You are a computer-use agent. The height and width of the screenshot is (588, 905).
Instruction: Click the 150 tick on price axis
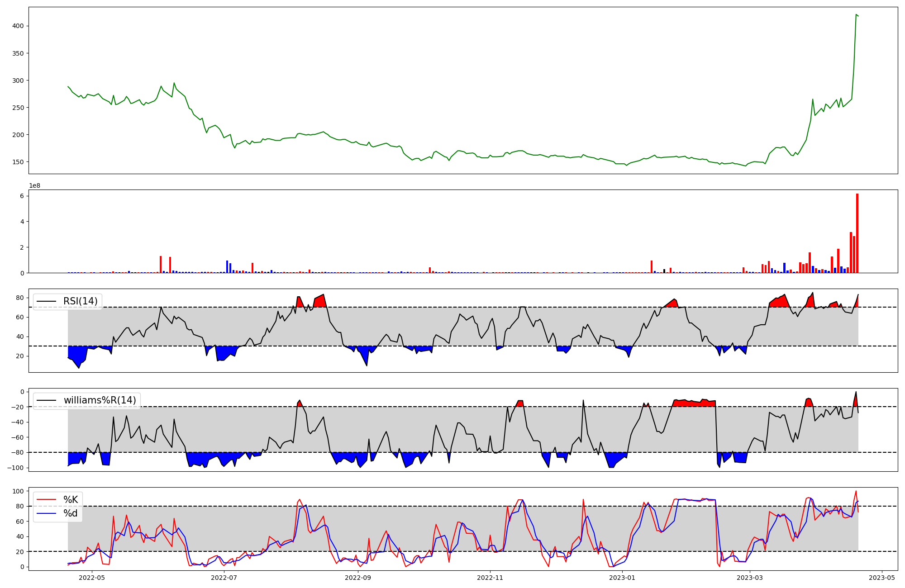tap(18, 162)
